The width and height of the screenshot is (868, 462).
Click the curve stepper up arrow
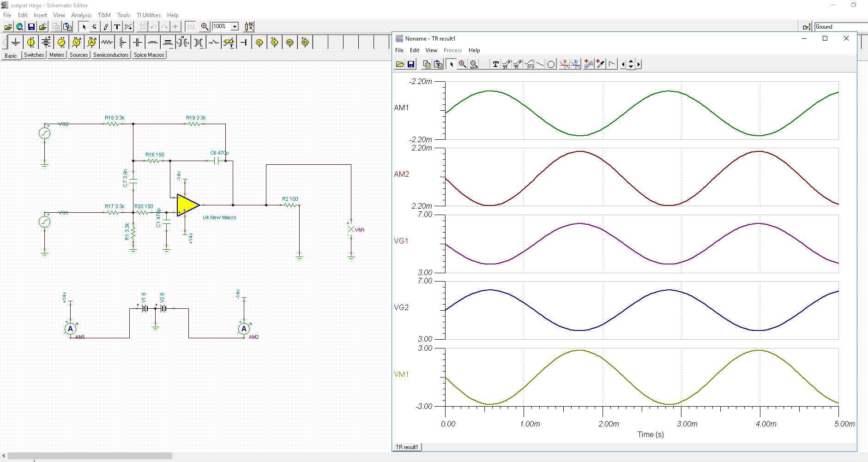[x=631, y=61]
